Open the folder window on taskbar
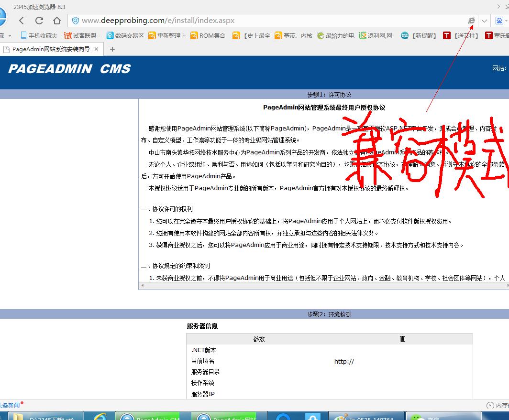509x420 pixels. tap(45, 416)
